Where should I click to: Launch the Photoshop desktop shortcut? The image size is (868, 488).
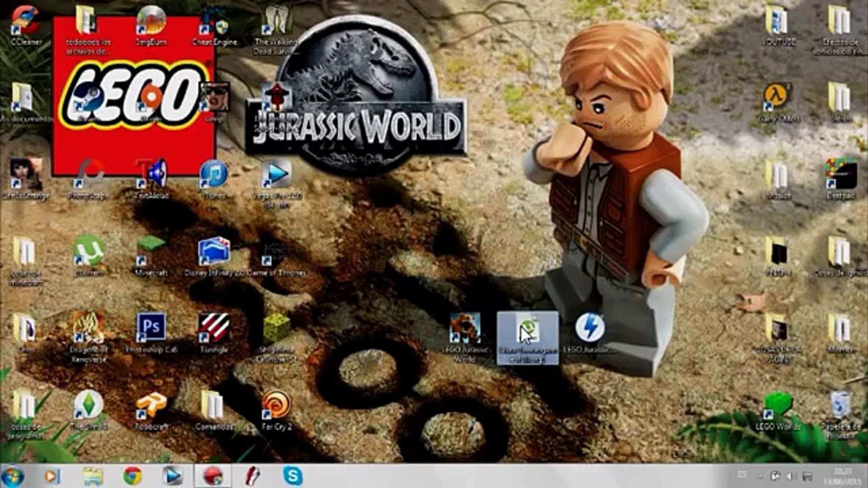tap(151, 333)
